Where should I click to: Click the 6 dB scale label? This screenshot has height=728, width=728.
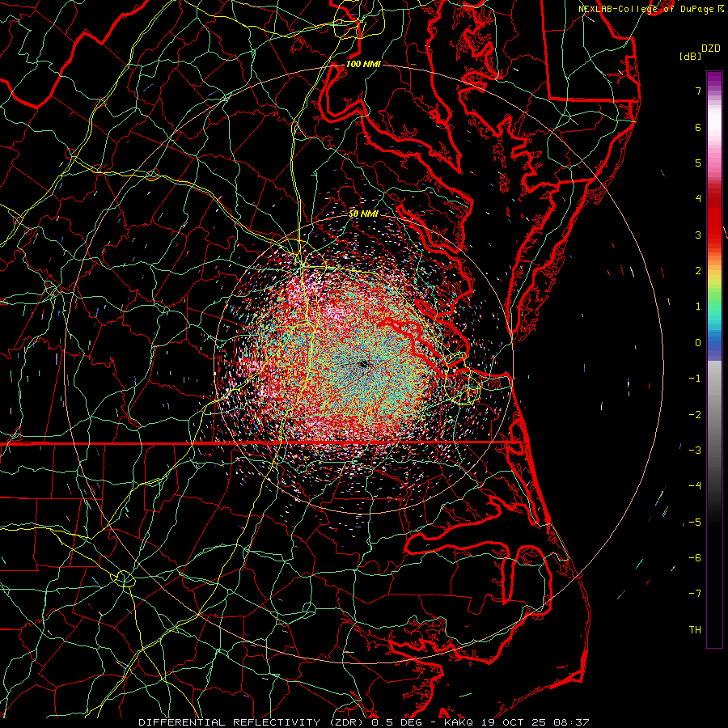coord(698,127)
